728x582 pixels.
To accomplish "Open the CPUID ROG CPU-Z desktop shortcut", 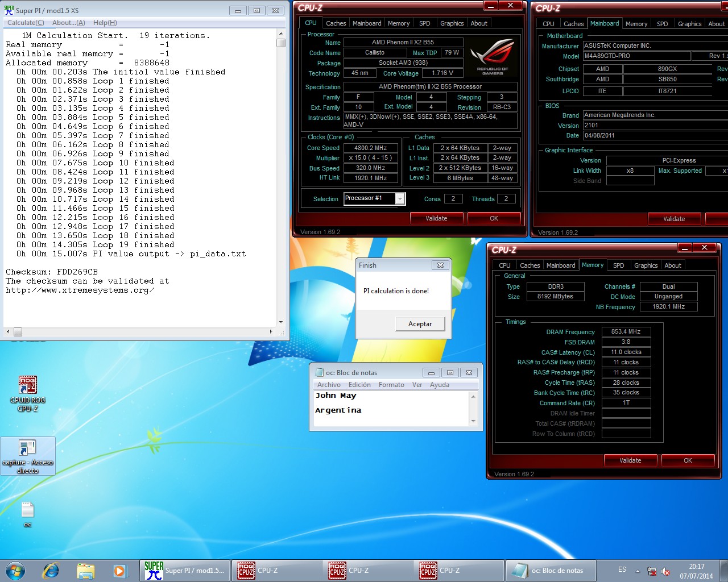I will 28,393.
